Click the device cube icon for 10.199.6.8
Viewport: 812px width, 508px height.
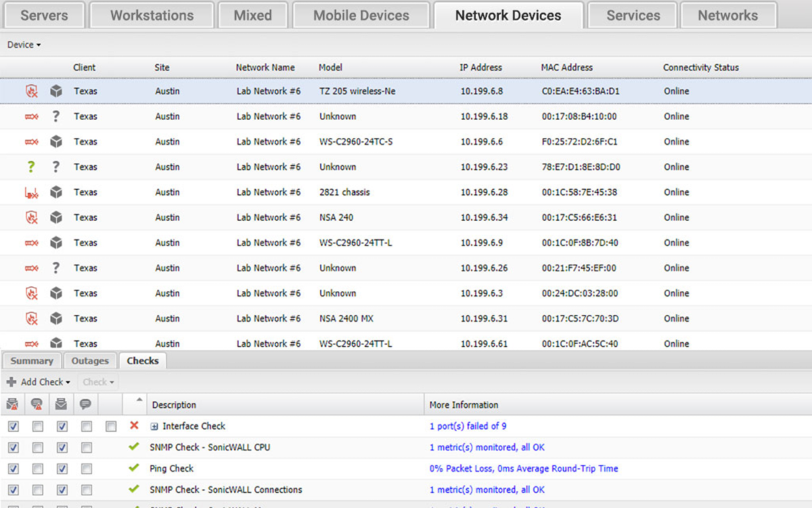[x=56, y=91]
